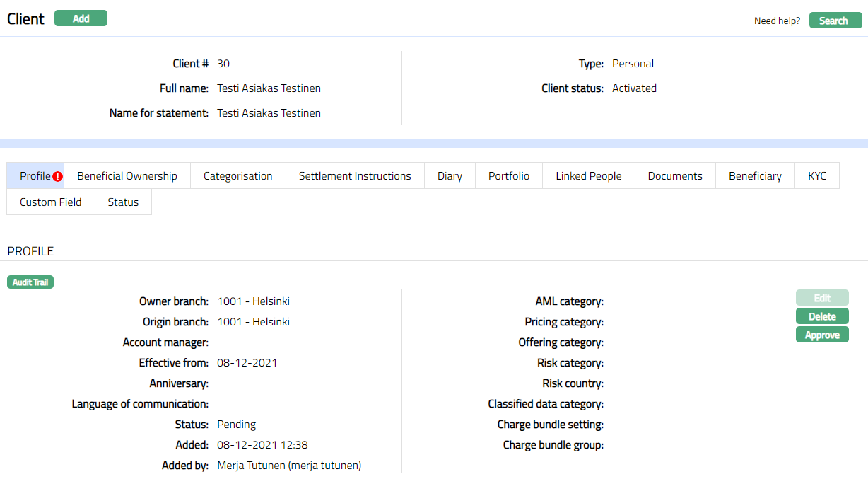This screenshot has height=479, width=868.
Task: Switch to the Status tab
Action: click(123, 202)
